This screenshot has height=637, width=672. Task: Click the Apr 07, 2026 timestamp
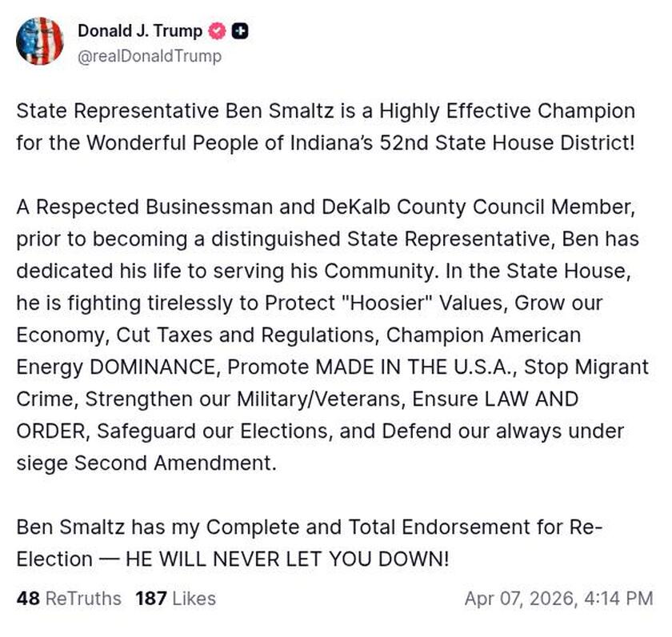pyautogui.click(x=560, y=599)
